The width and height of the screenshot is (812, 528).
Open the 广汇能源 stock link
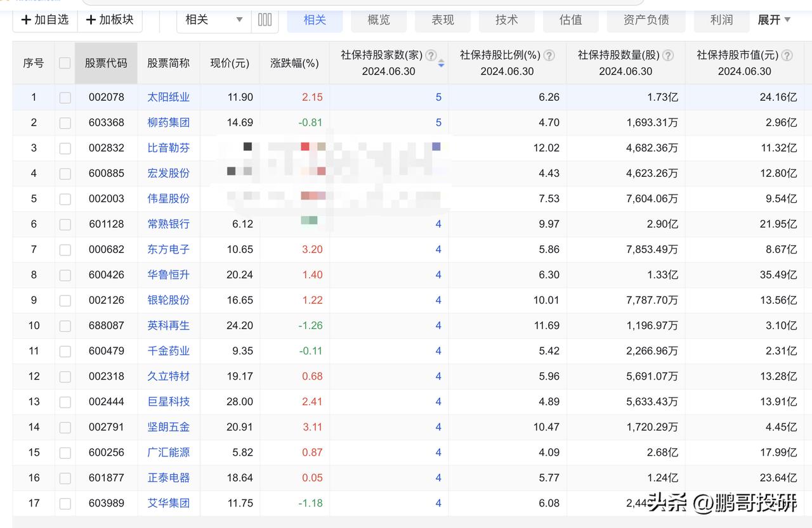tap(169, 452)
